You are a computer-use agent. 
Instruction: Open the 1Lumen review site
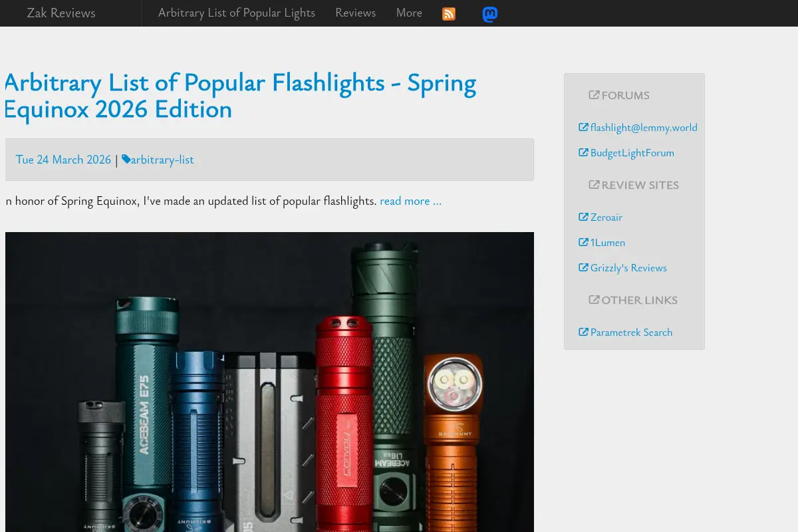pos(608,243)
